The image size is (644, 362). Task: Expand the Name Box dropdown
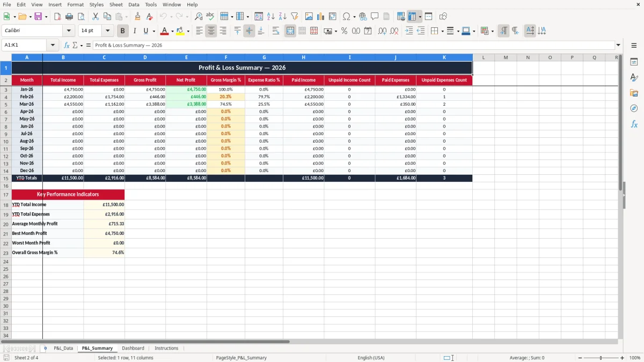[x=53, y=45]
